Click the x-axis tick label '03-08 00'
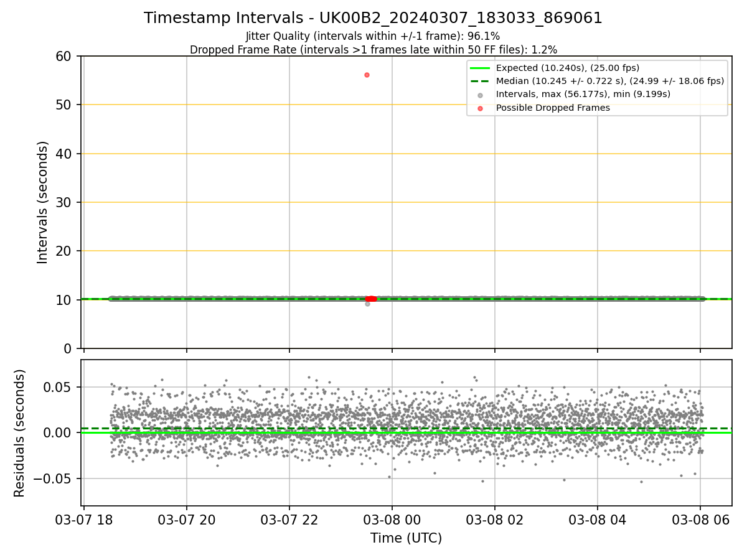The image size is (747, 560). tap(392, 519)
